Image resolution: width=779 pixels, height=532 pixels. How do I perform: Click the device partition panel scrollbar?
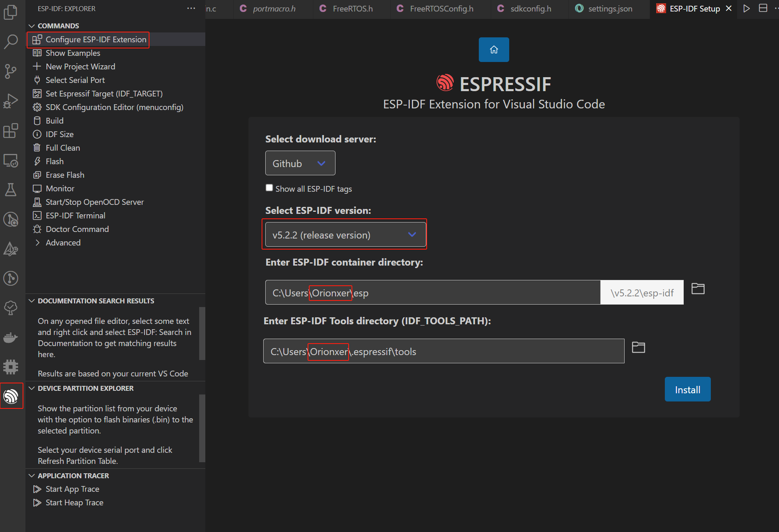tap(202, 428)
